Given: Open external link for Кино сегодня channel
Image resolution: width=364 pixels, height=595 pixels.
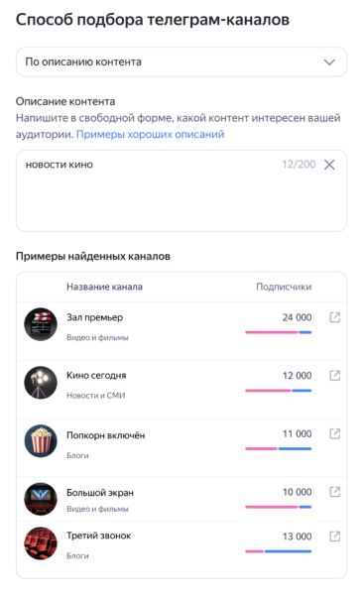Looking at the screenshot, I should click(334, 375).
